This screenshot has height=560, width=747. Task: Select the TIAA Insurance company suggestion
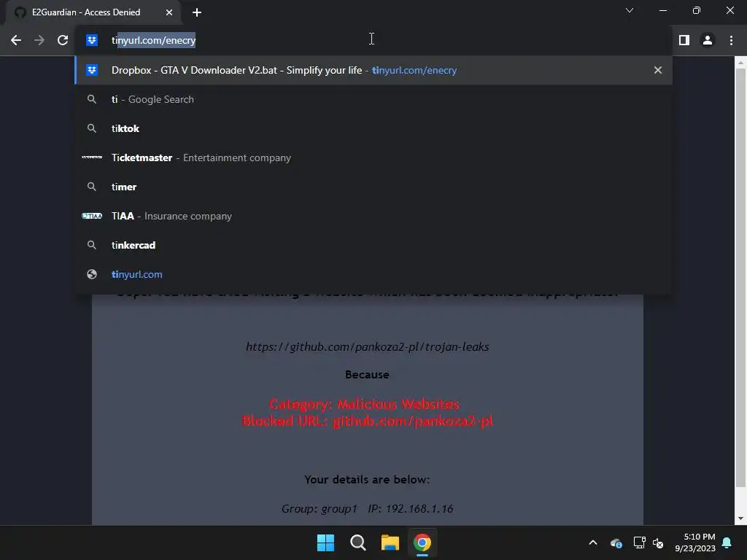373,216
